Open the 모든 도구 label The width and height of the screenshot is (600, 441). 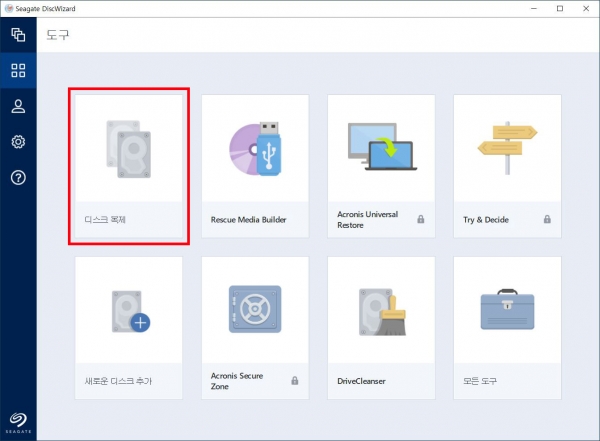point(481,381)
